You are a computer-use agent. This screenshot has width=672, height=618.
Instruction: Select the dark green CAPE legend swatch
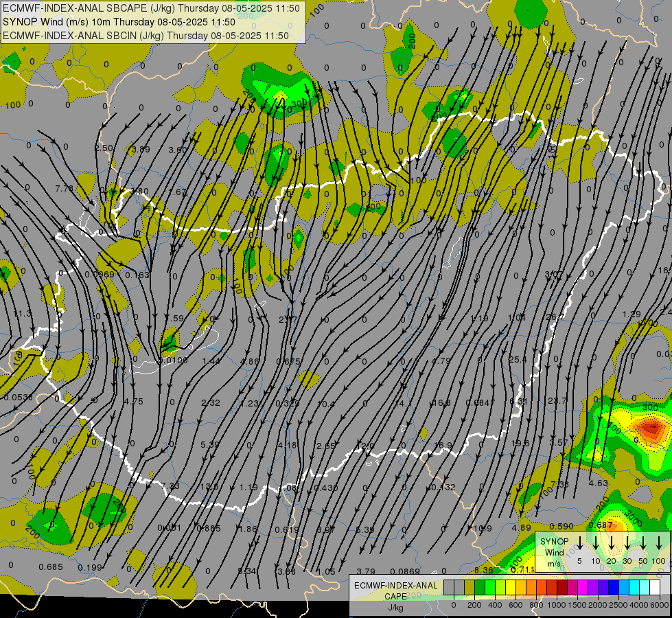click(x=480, y=588)
